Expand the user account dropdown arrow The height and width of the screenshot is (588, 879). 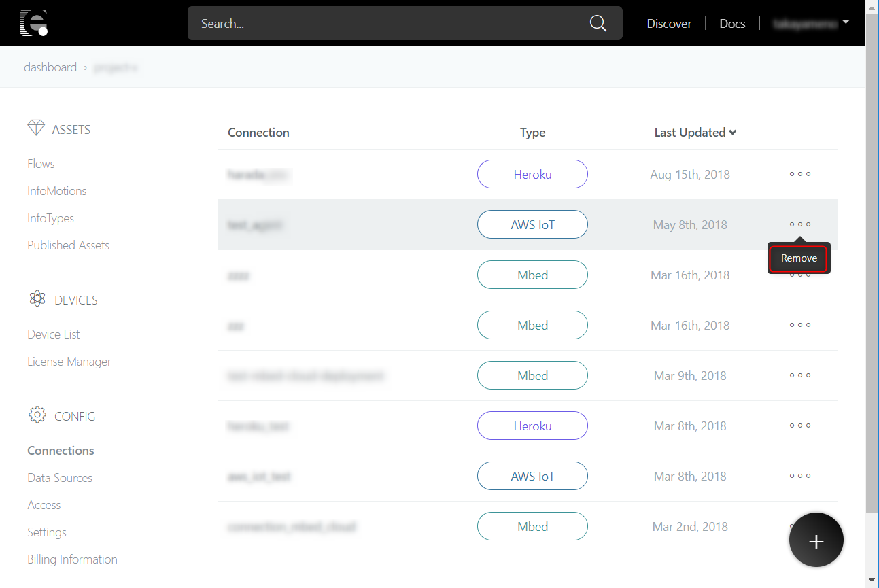click(846, 22)
